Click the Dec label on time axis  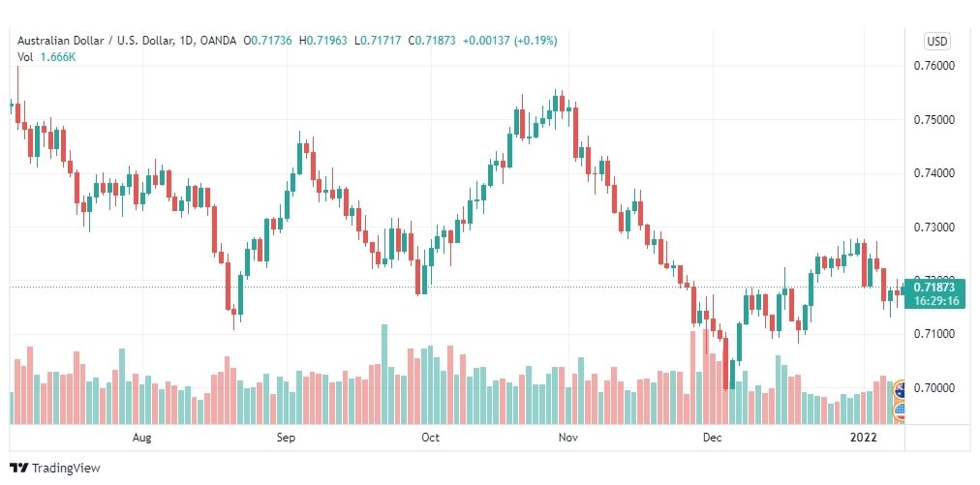[712, 438]
